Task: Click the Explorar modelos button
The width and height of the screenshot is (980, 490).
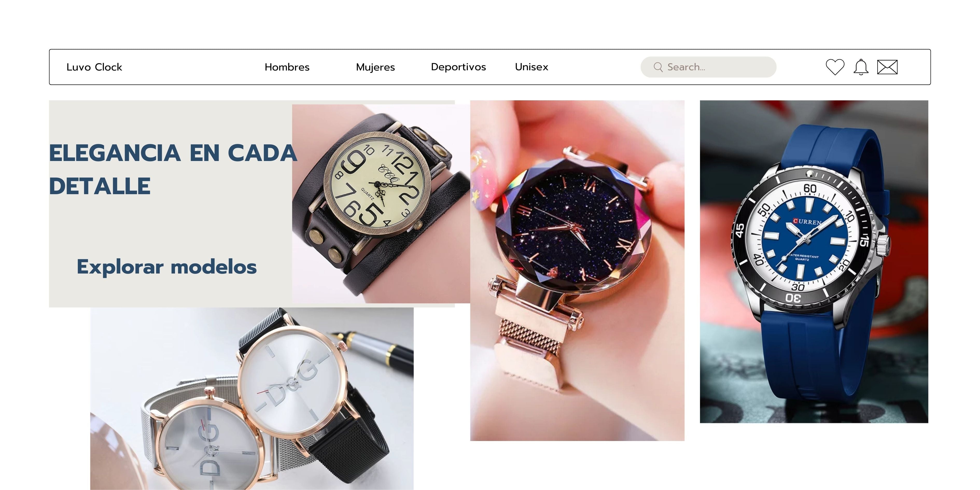Action: (167, 267)
